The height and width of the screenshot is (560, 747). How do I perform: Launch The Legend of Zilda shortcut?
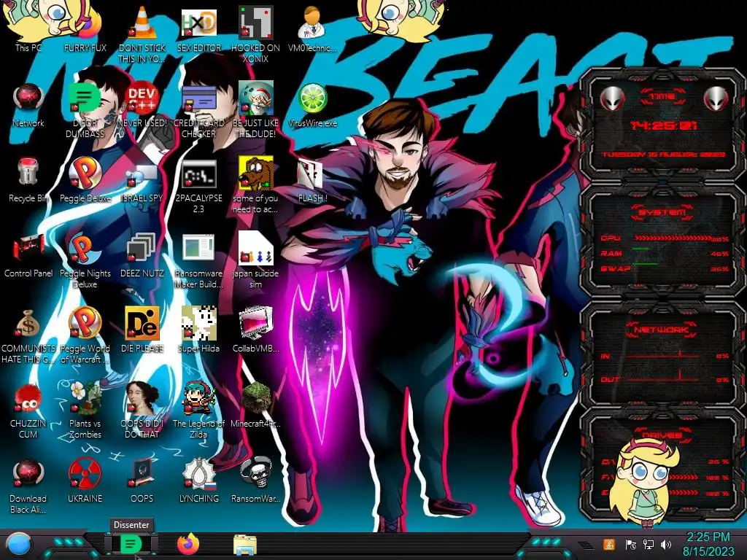pyautogui.click(x=198, y=410)
